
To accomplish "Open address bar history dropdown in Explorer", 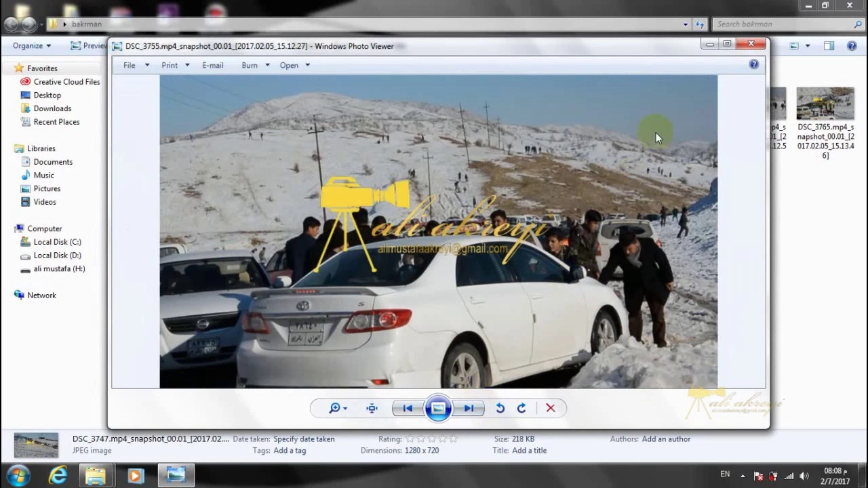I will click(686, 24).
